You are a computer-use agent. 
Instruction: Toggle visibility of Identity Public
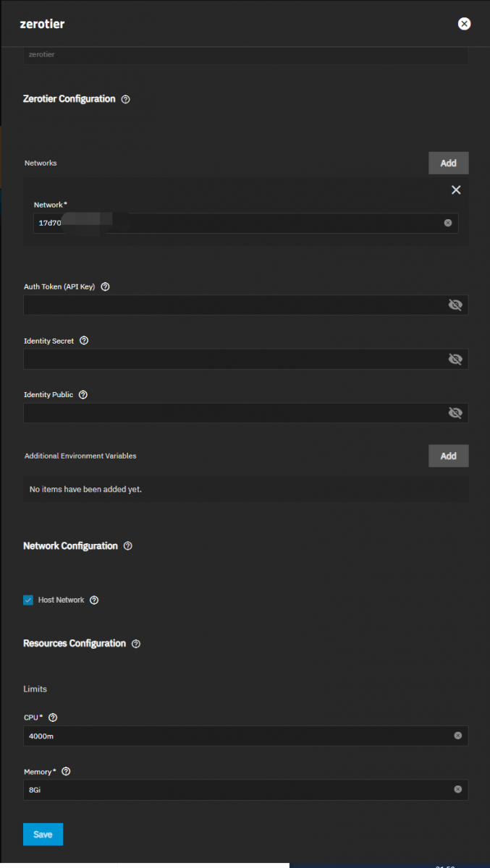tap(455, 413)
